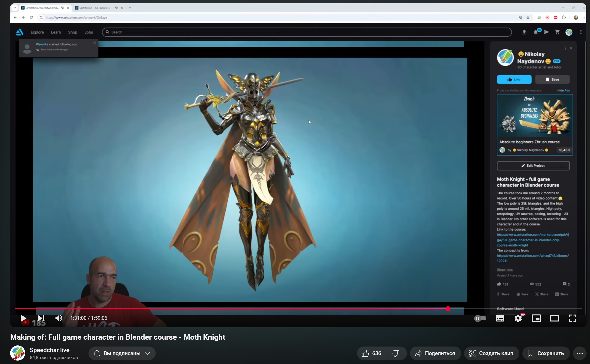Click the Поделиться share button
Screen dimensions: 590x364
[x=435, y=353]
